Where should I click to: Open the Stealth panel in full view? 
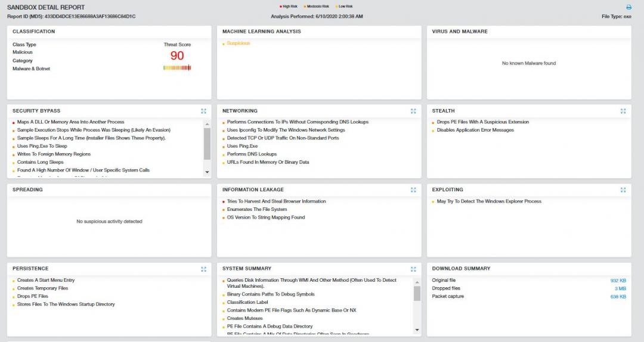[x=623, y=111]
